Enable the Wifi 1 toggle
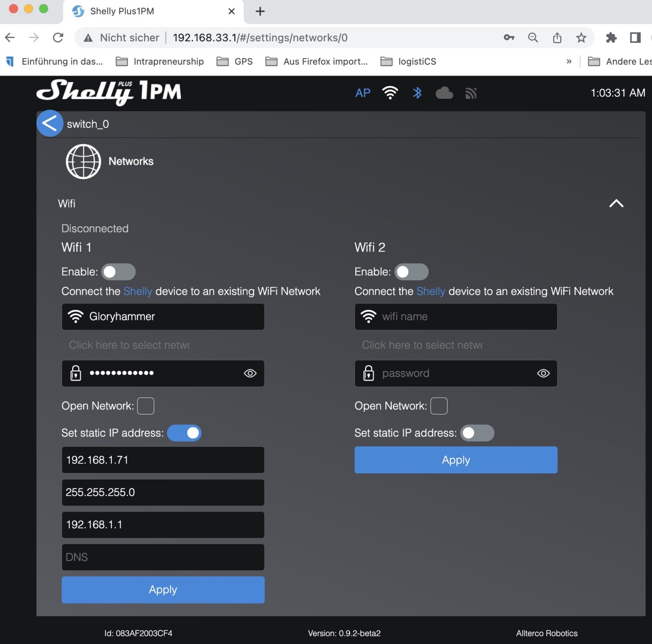The image size is (652, 644). pyautogui.click(x=118, y=272)
